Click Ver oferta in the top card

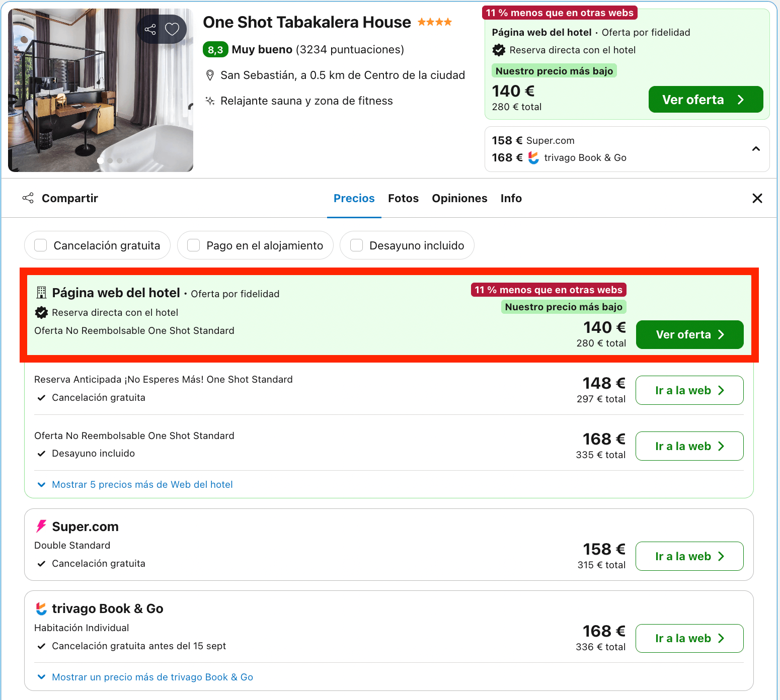coord(706,100)
